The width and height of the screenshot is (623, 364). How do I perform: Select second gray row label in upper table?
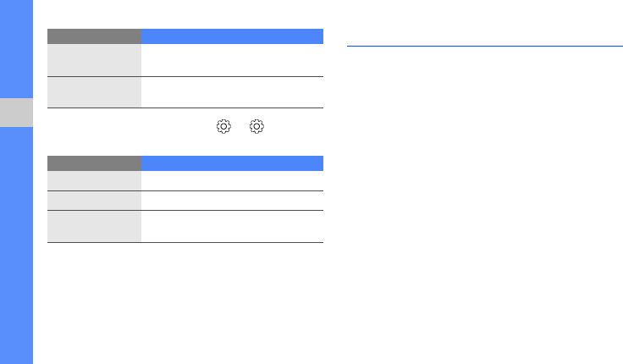tap(94, 92)
